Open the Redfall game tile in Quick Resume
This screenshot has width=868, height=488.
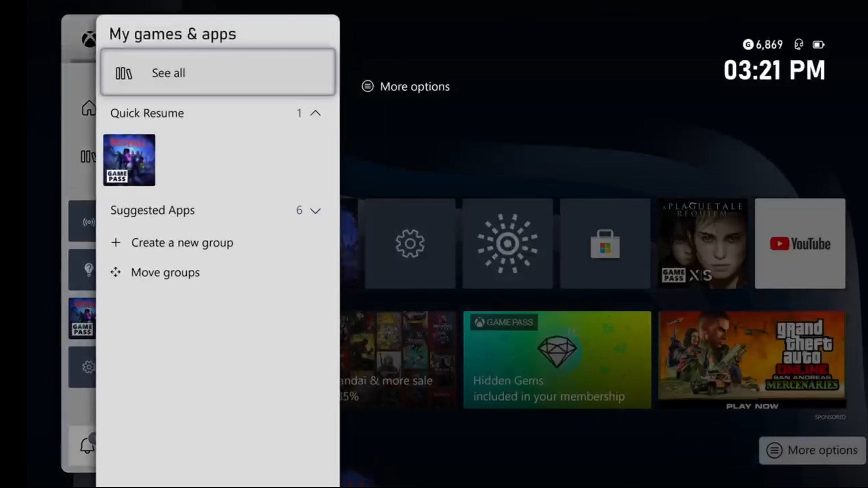(x=129, y=160)
